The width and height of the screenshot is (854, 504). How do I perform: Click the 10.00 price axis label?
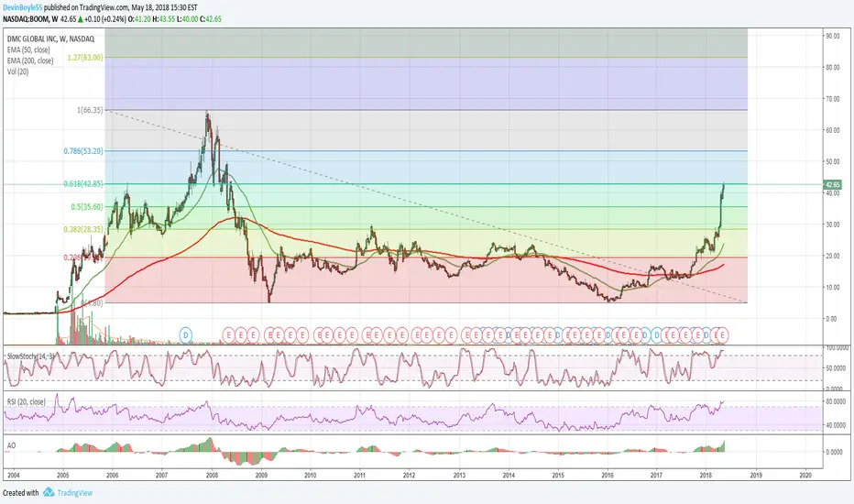[x=833, y=287]
